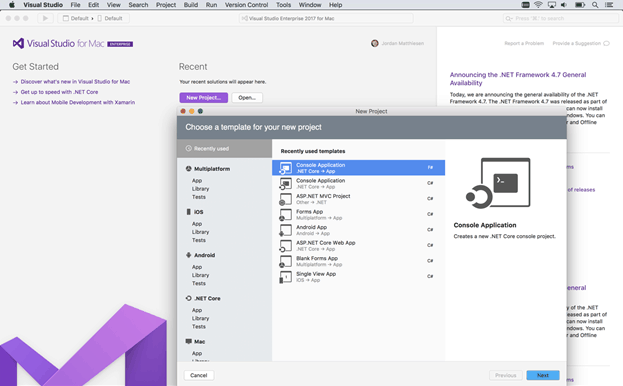Click the iOS category phone icon
Image resolution: width=623 pixels, height=386 pixels.
pyautogui.click(x=188, y=212)
